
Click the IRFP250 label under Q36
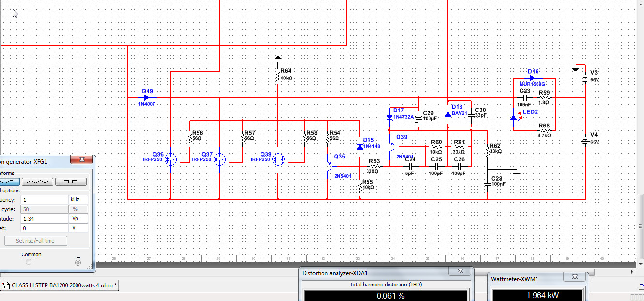tap(153, 159)
